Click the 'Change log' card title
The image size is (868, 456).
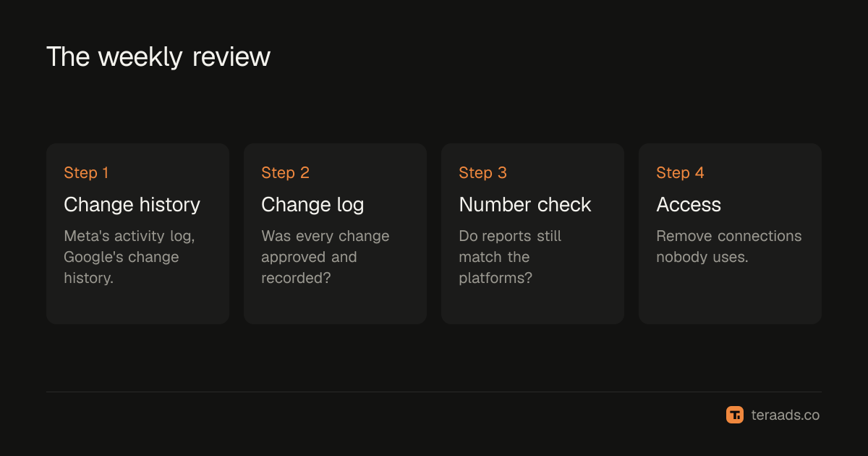(x=312, y=205)
